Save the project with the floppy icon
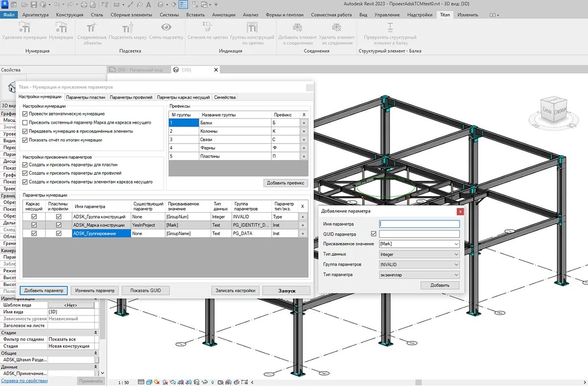This screenshot has width=588, height=386. [x=33, y=4]
